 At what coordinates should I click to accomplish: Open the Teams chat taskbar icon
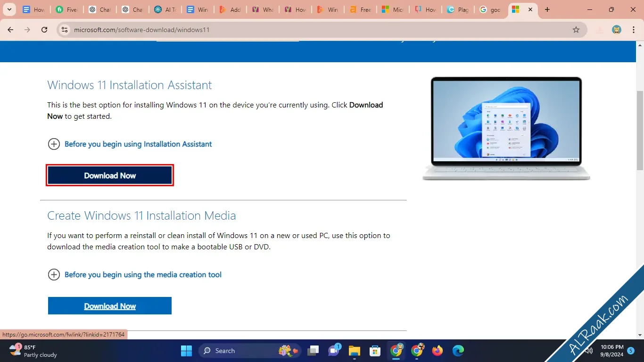pos(334,351)
